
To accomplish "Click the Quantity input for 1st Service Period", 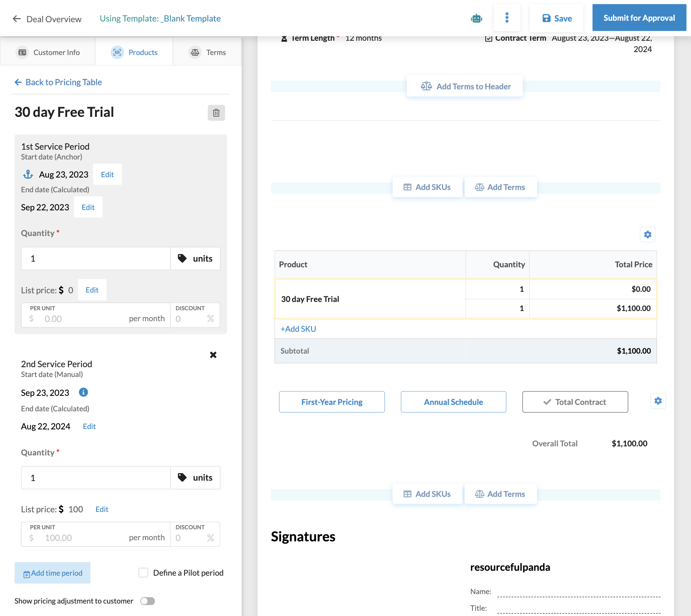I will 95,259.
